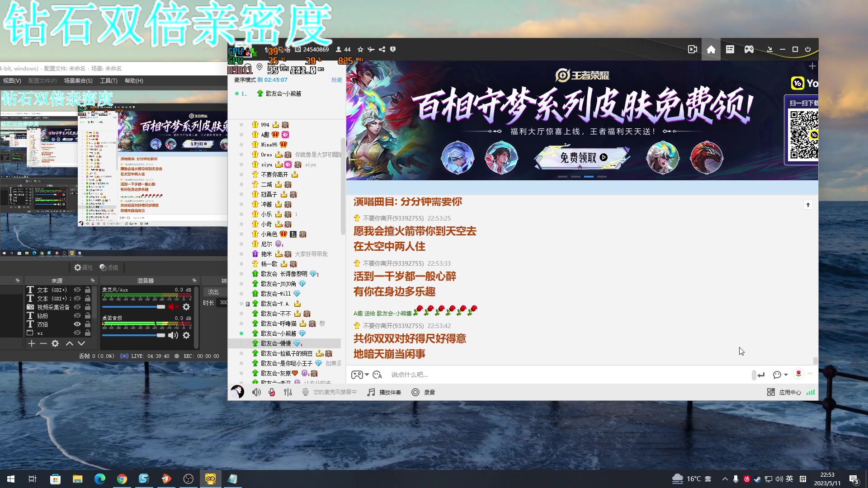The height and width of the screenshot is (488, 868).
Task: Click the speaker volume icon in YY bottom bar
Action: click(256, 392)
